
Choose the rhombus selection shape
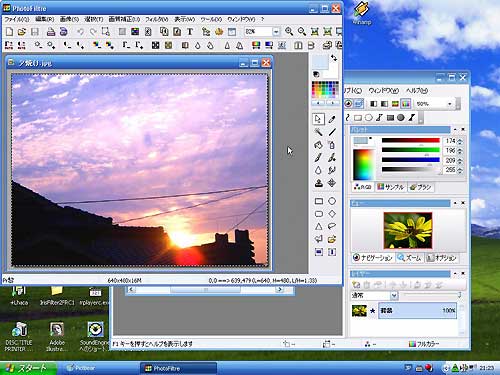[x=332, y=214]
